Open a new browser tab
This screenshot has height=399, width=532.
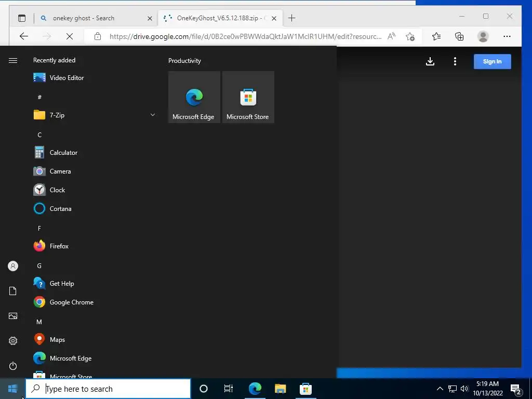point(292,18)
